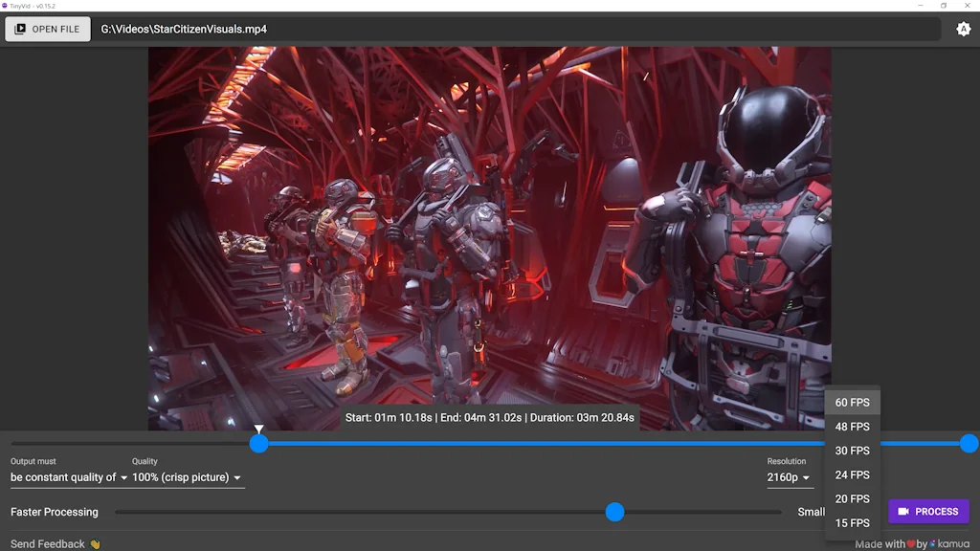The width and height of the screenshot is (980, 551).
Task: Click the camera icon inside the PROCESS button
Action: 902,511
